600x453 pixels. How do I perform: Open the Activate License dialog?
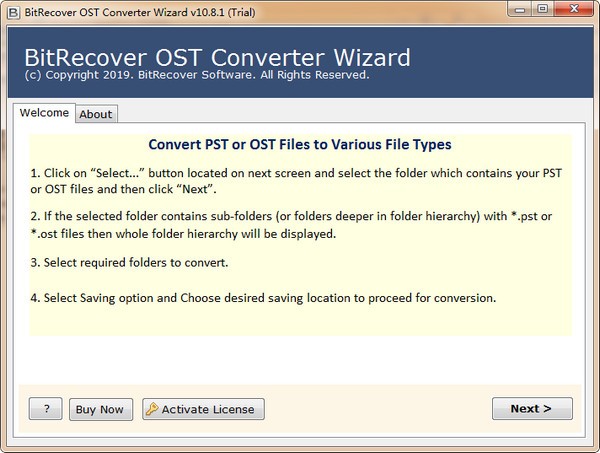(x=203, y=409)
